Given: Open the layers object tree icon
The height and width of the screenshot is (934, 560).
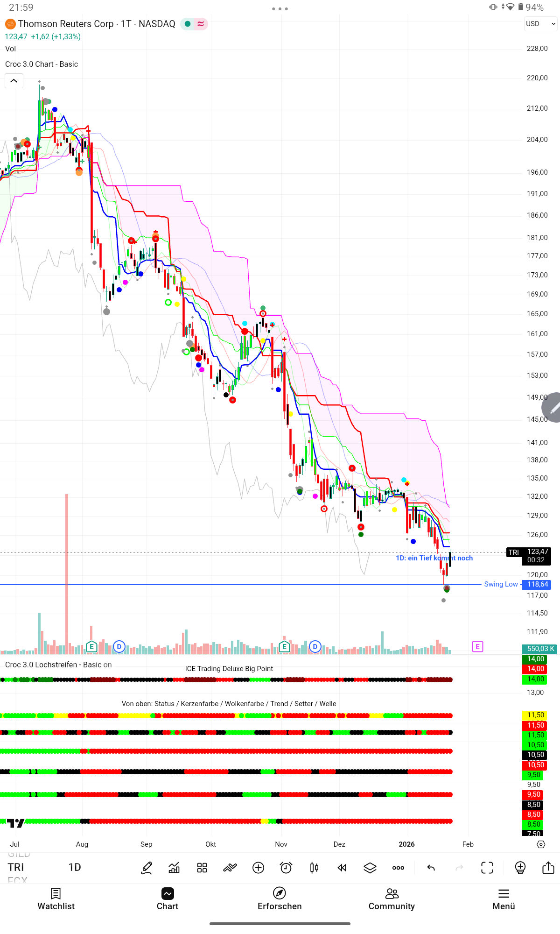Looking at the screenshot, I should click(x=370, y=868).
